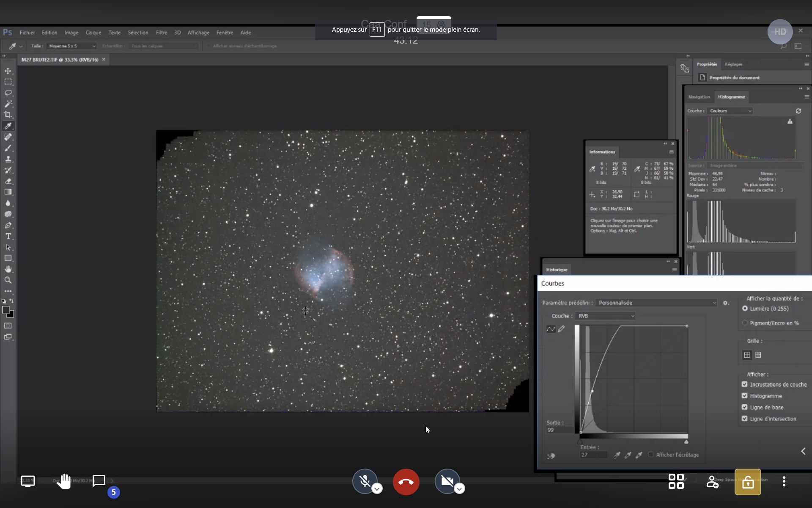Screen dimensions: 812x508
Task: Select the Rectangle shape tool
Action: tap(8, 258)
